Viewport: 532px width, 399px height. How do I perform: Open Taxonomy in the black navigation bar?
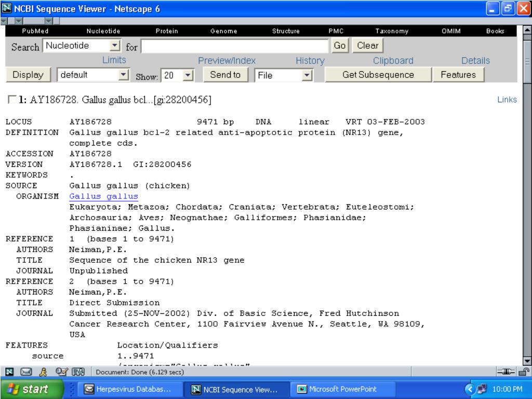coord(392,31)
